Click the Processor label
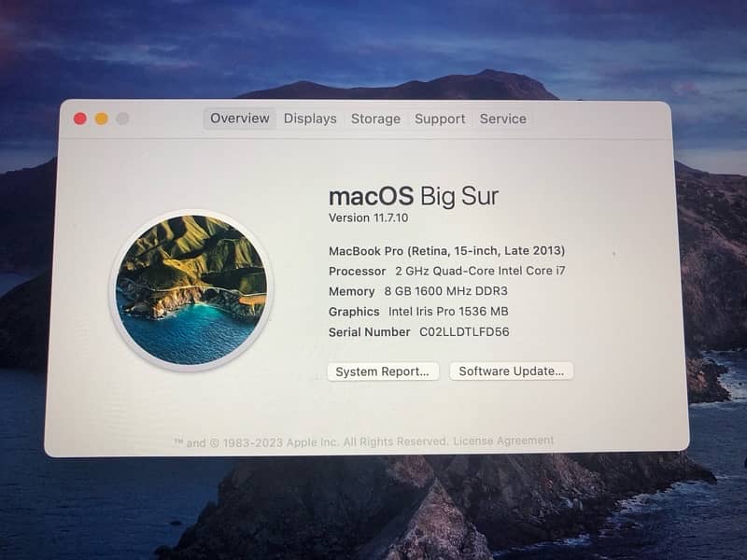The width and height of the screenshot is (747, 560). (358, 272)
